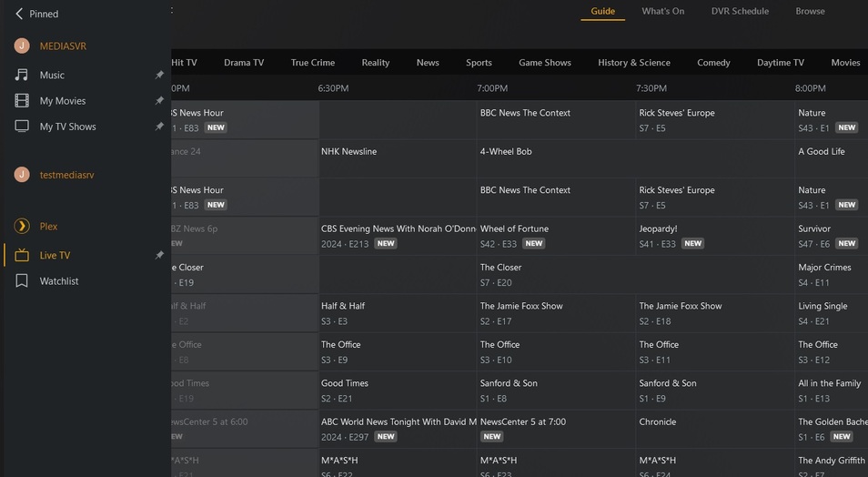The width and height of the screenshot is (868, 477).
Task: Select the MEDIASVR server name
Action: point(63,46)
